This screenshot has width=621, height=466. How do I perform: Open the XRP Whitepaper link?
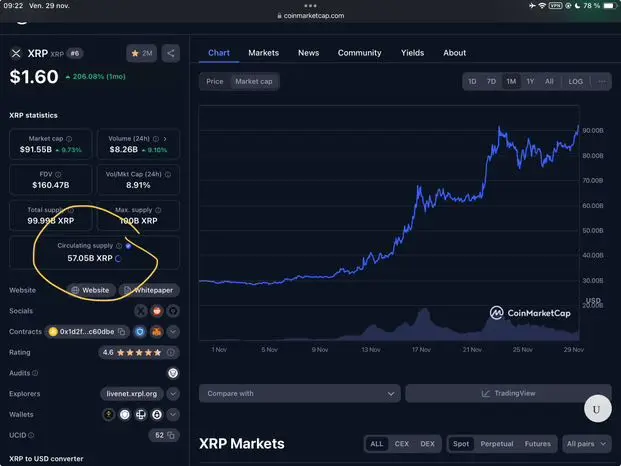(149, 290)
